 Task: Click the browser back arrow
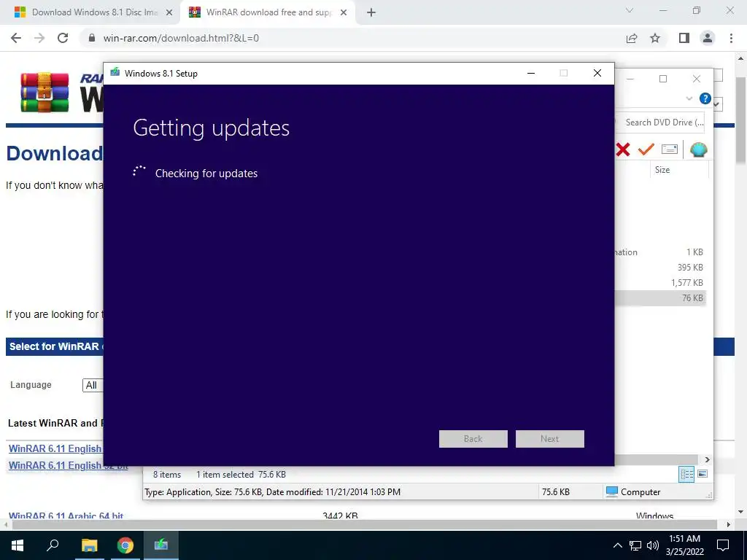(16, 38)
